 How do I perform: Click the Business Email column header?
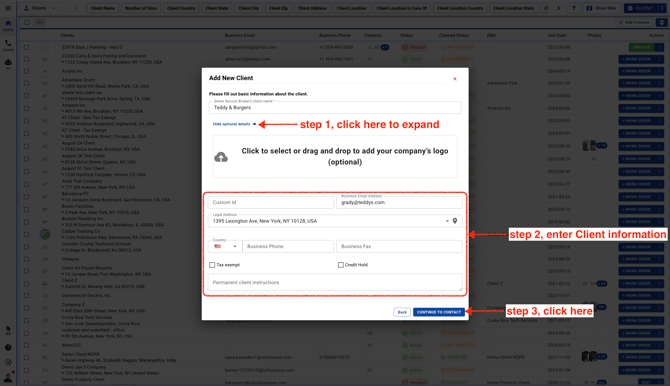[240, 35]
